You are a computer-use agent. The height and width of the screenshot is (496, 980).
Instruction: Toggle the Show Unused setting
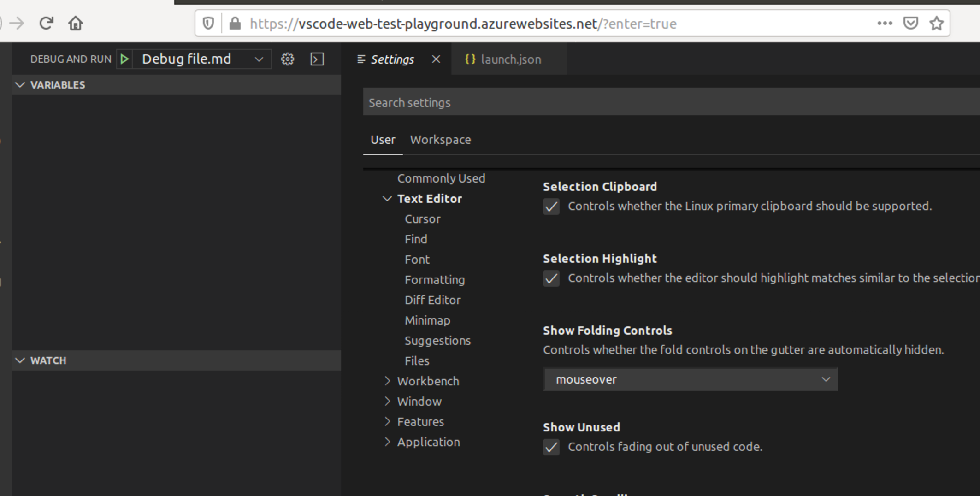pyautogui.click(x=551, y=447)
